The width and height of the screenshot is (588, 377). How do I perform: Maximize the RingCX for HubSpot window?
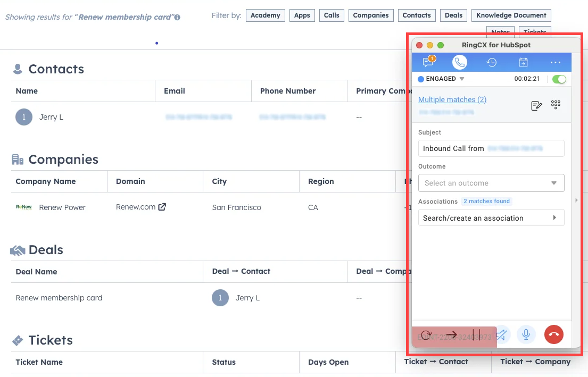coord(441,45)
